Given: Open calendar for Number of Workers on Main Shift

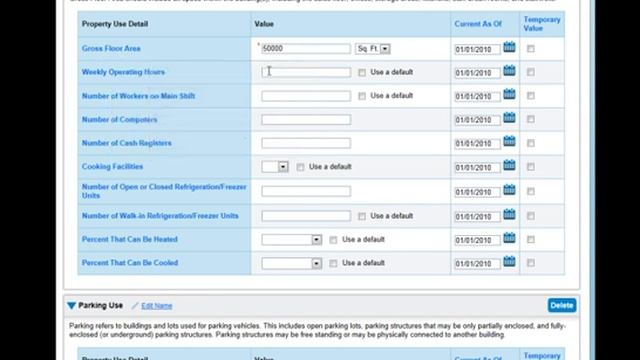Looking at the screenshot, I should (509, 94).
